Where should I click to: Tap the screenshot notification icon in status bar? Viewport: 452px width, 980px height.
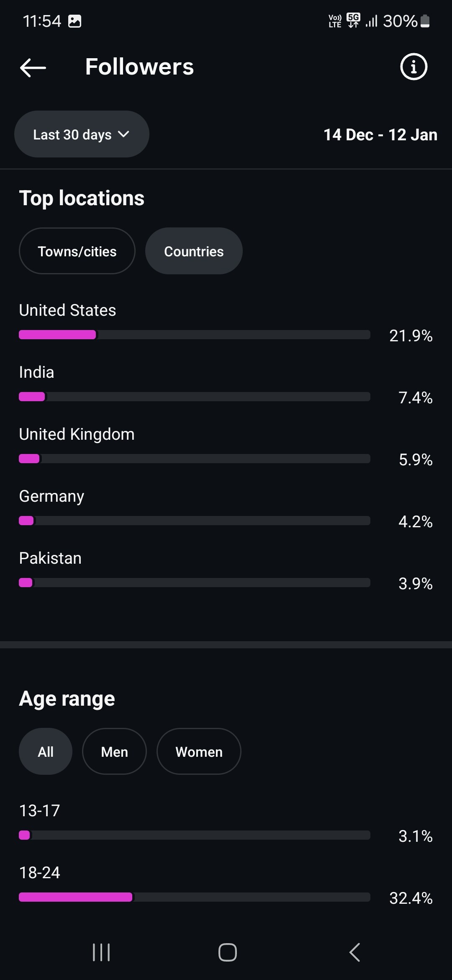[75, 21]
